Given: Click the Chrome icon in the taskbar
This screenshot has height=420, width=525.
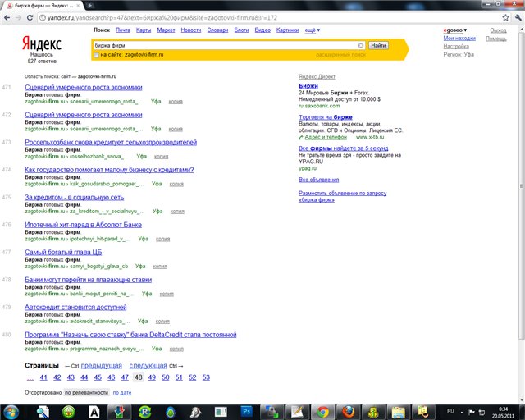Looking at the screenshot, I should click(322, 410).
